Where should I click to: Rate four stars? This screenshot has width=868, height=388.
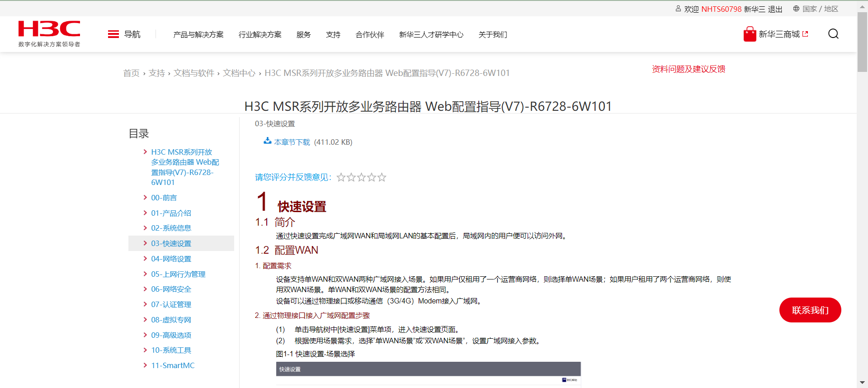coord(372,177)
